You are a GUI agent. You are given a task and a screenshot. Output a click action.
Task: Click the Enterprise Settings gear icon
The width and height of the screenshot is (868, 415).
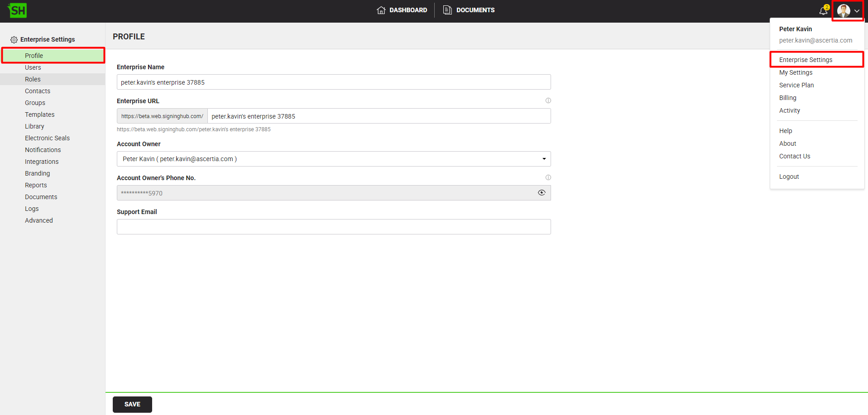pyautogui.click(x=14, y=40)
